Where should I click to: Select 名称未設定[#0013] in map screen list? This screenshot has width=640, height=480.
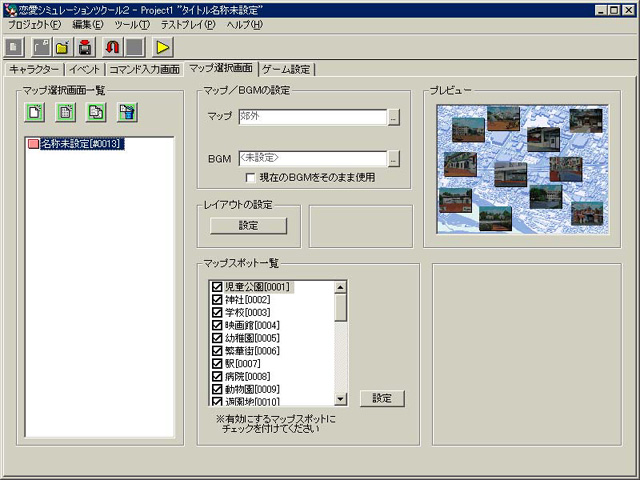(x=82, y=144)
